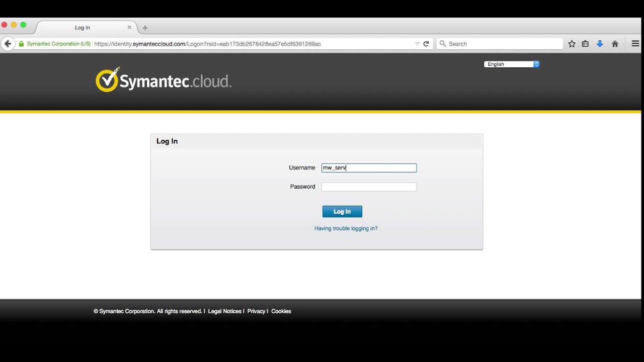Open the Firefox hamburger menu
The width and height of the screenshot is (644, 362).
click(x=635, y=44)
